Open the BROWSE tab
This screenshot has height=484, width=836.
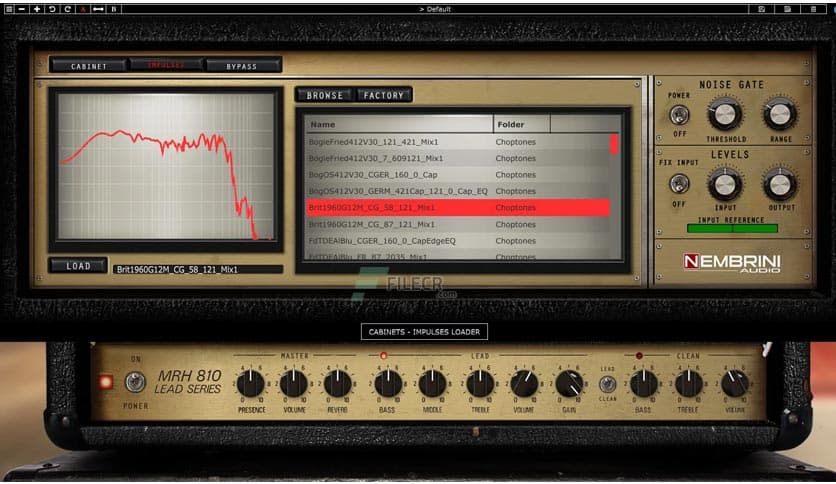pyautogui.click(x=325, y=95)
